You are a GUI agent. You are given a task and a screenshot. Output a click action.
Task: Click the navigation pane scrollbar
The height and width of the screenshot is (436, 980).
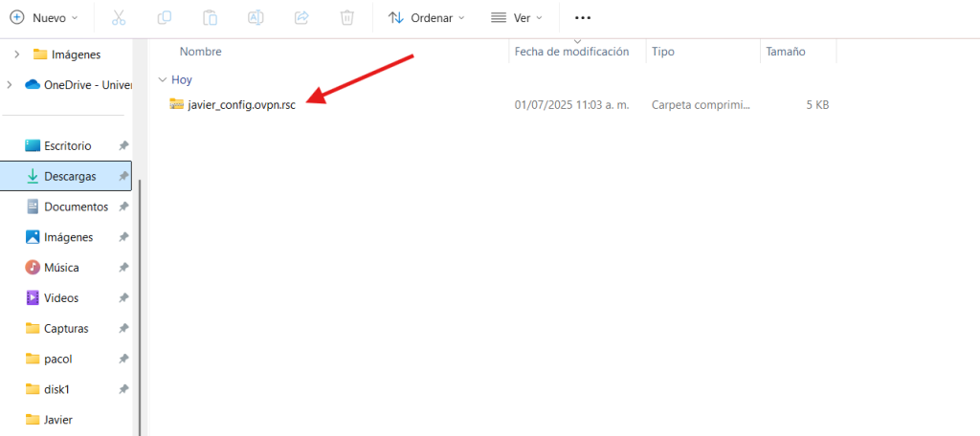tap(141, 306)
